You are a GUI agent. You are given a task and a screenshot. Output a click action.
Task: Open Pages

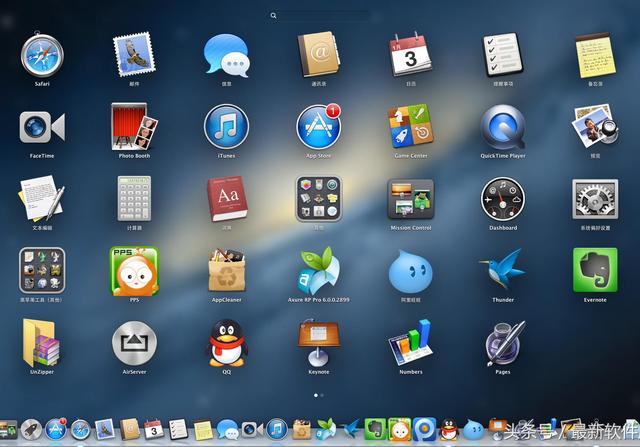click(504, 343)
